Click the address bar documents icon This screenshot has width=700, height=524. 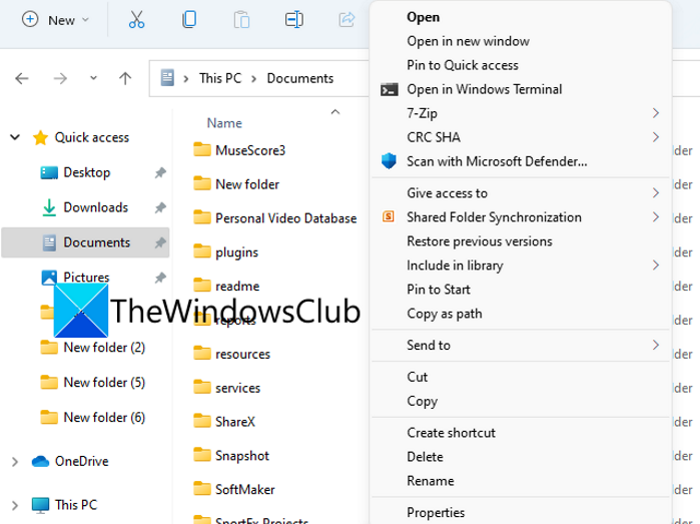coord(167,78)
